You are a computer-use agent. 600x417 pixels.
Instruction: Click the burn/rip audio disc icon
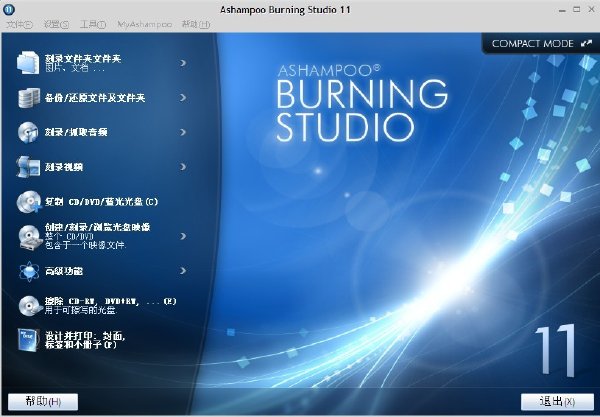point(28,132)
